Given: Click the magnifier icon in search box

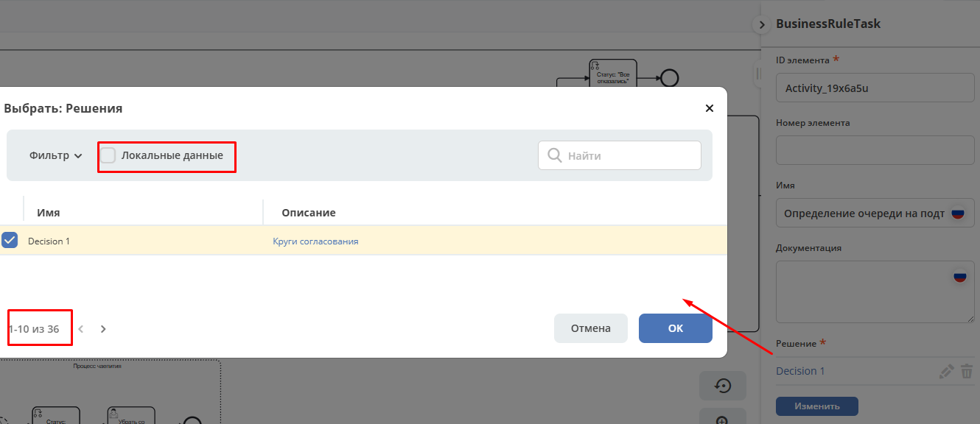Looking at the screenshot, I should 554,155.
